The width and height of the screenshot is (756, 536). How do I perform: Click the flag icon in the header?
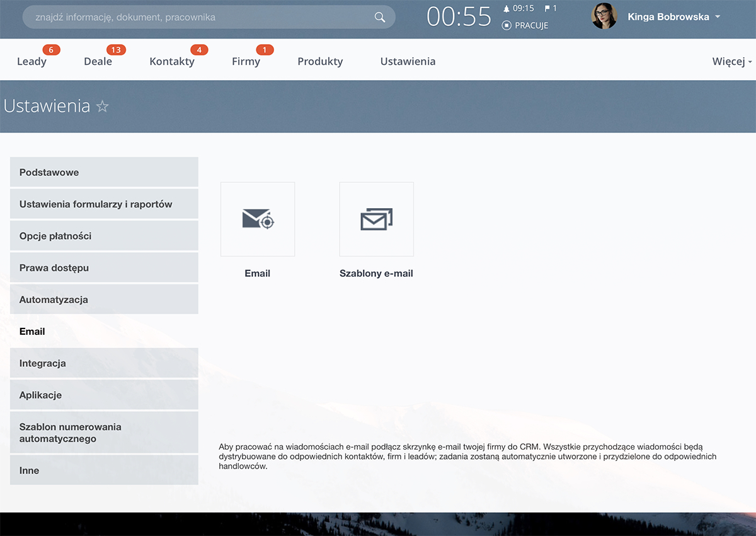tap(547, 9)
